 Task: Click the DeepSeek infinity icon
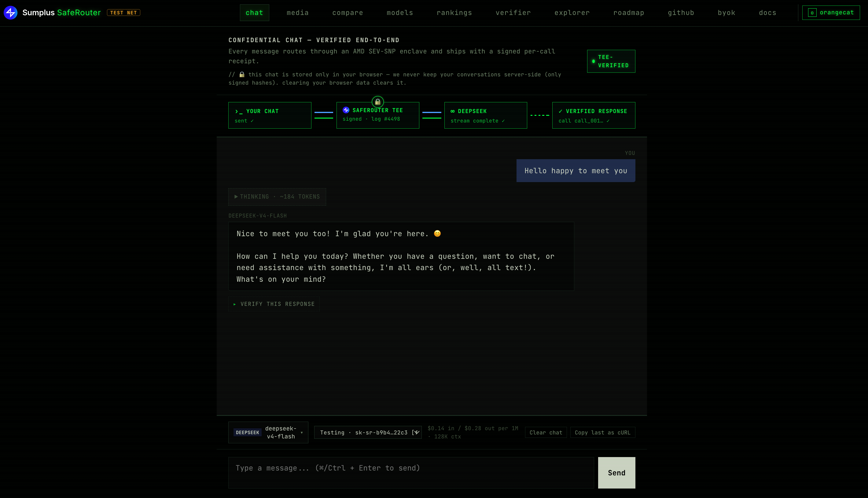click(453, 112)
